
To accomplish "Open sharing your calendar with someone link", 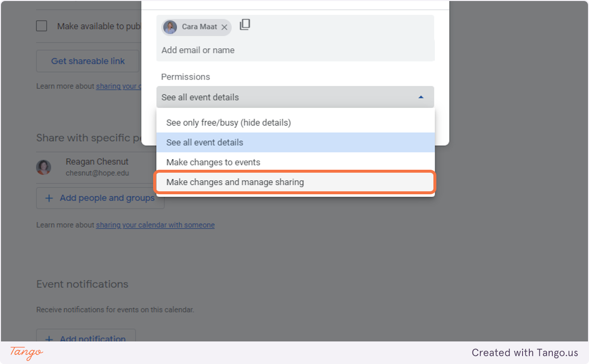I will point(155,225).
